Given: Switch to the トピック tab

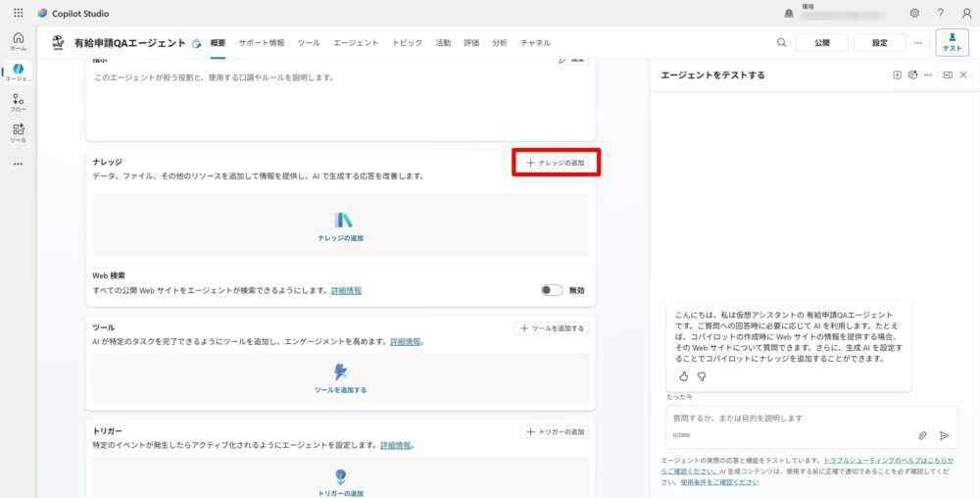Looking at the screenshot, I should (x=407, y=43).
